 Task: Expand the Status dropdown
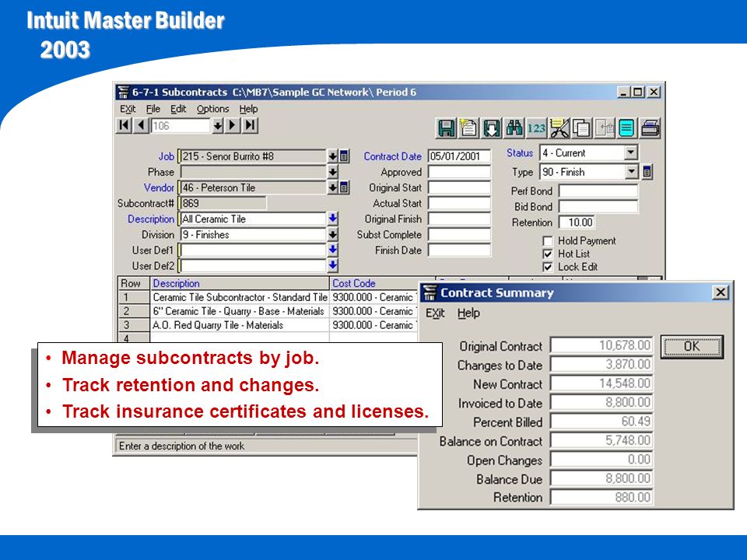coord(631,153)
